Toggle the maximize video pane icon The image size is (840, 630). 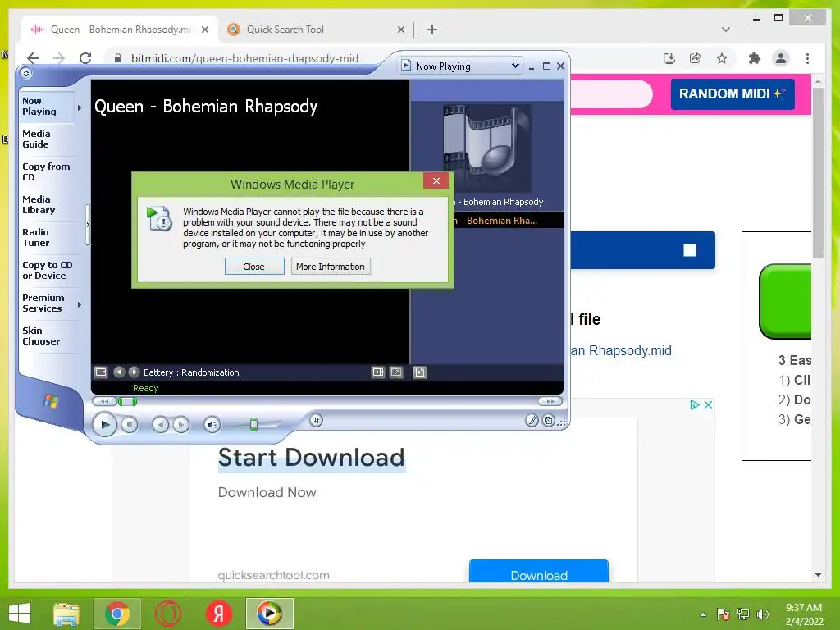(378, 372)
